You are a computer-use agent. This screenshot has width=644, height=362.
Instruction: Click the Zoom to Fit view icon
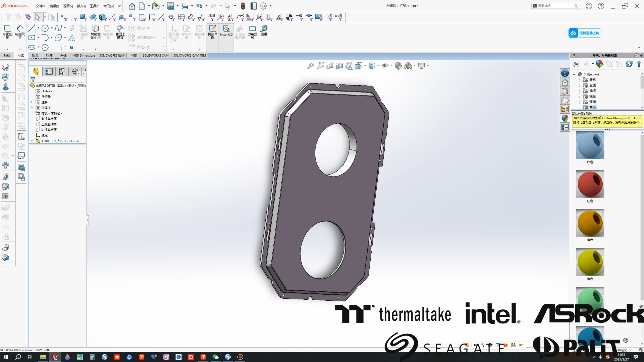(310, 66)
